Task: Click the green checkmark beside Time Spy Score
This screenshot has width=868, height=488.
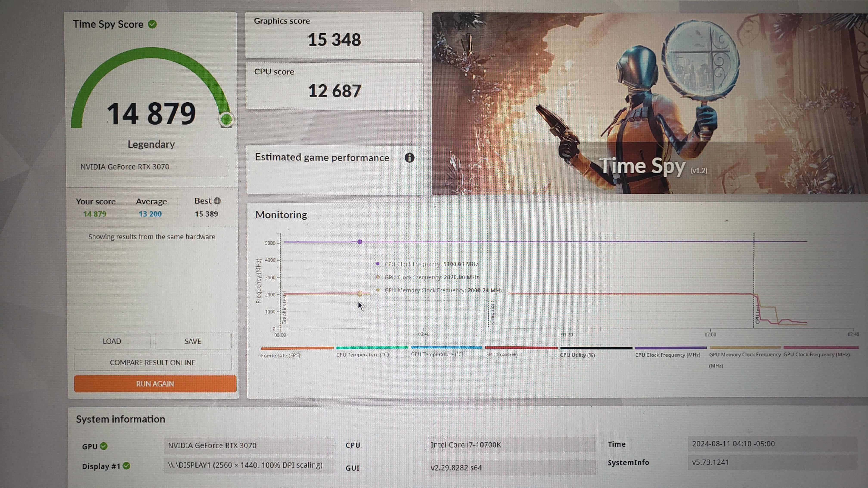Action: pyautogui.click(x=152, y=24)
